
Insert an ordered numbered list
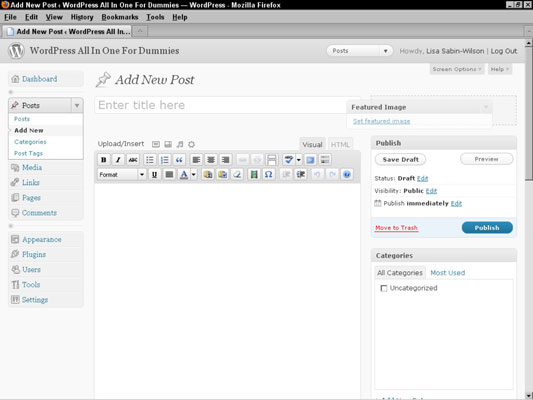pyautogui.click(x=165, y=160)
